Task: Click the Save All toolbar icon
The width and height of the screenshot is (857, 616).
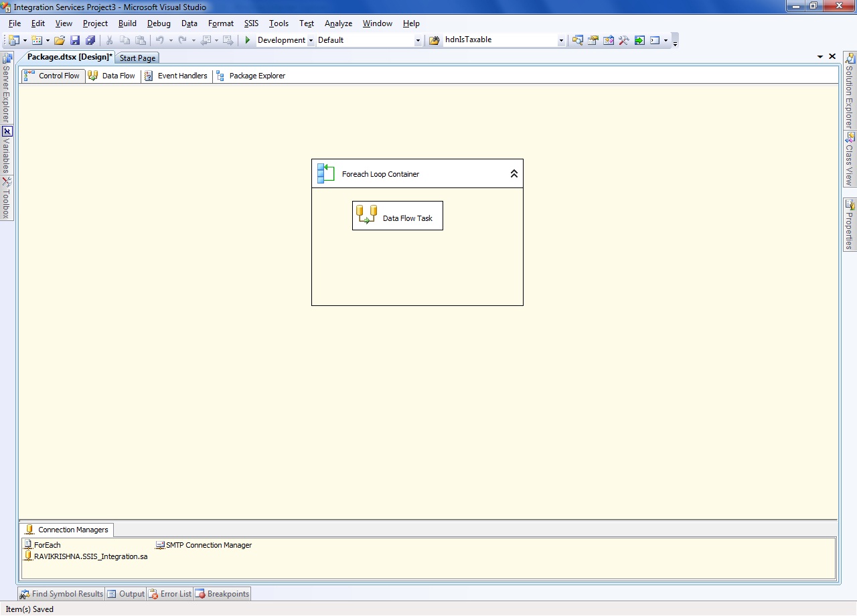Action: pyautogui.click(x=90, y=40)
